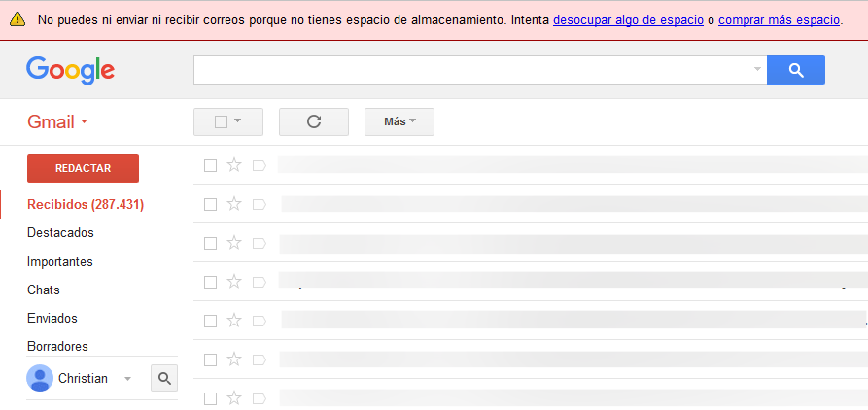Select the first email row checkbox

click(x=210, y=165)
